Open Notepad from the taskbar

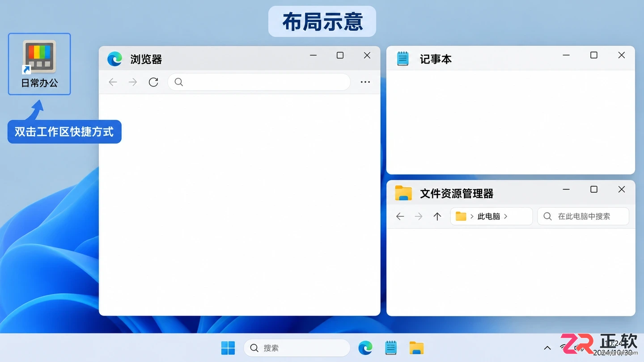(x=391, y=348)
